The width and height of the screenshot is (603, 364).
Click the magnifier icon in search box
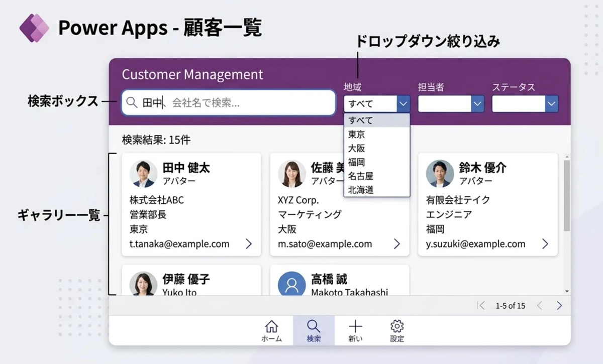coord(132,102)
